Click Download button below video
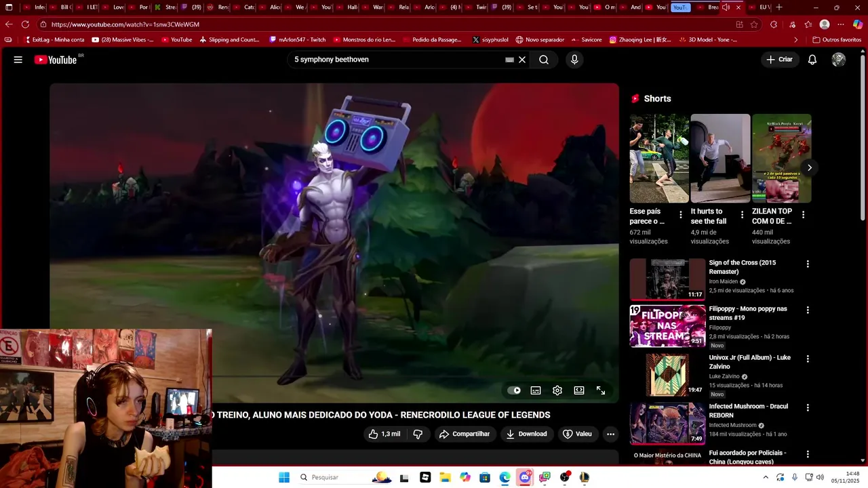868x488 pixels. tap(527, 434)
